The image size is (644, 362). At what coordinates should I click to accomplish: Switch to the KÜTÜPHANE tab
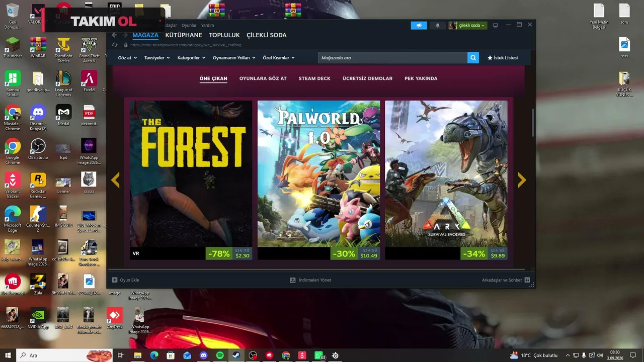pyautogui.click(x=184, y=35)
